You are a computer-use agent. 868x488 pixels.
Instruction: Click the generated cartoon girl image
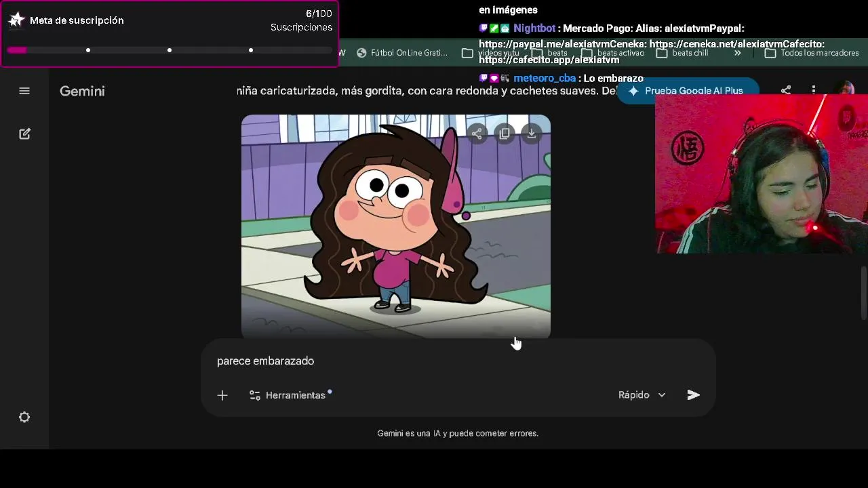pos(396,226)
